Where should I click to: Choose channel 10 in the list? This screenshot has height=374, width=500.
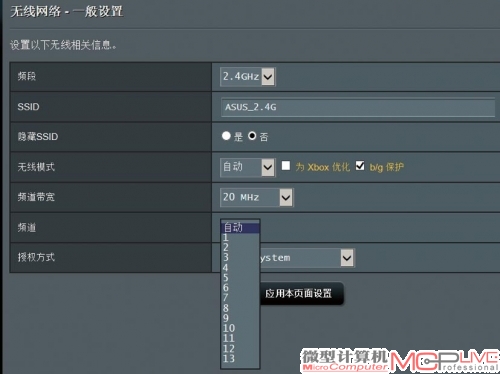(x=240, y=328)
